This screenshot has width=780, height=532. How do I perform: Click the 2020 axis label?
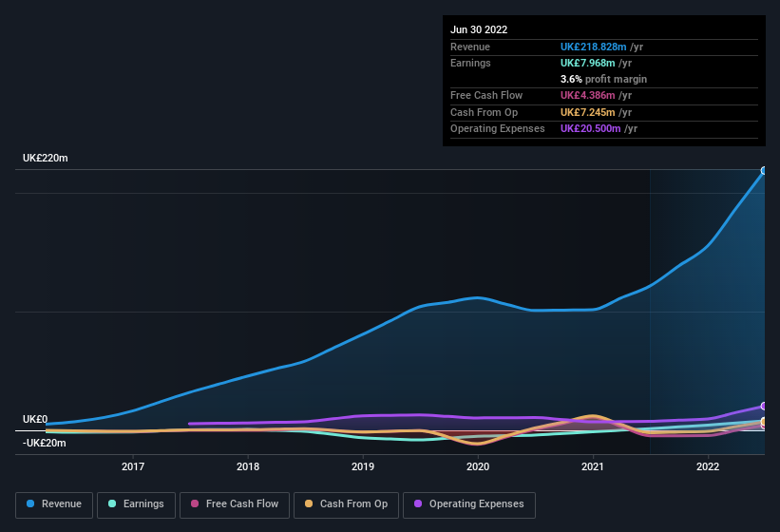click(478, 466)
